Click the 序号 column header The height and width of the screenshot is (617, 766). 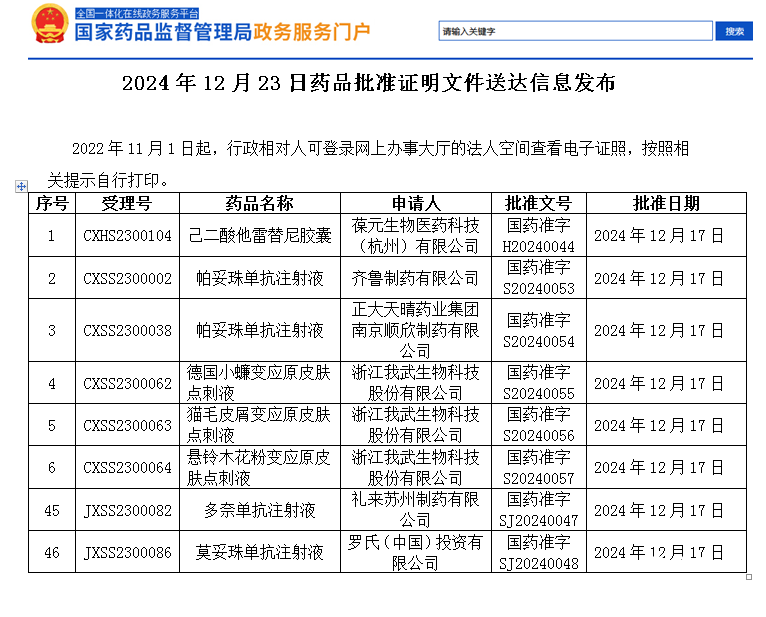point(52,203)
